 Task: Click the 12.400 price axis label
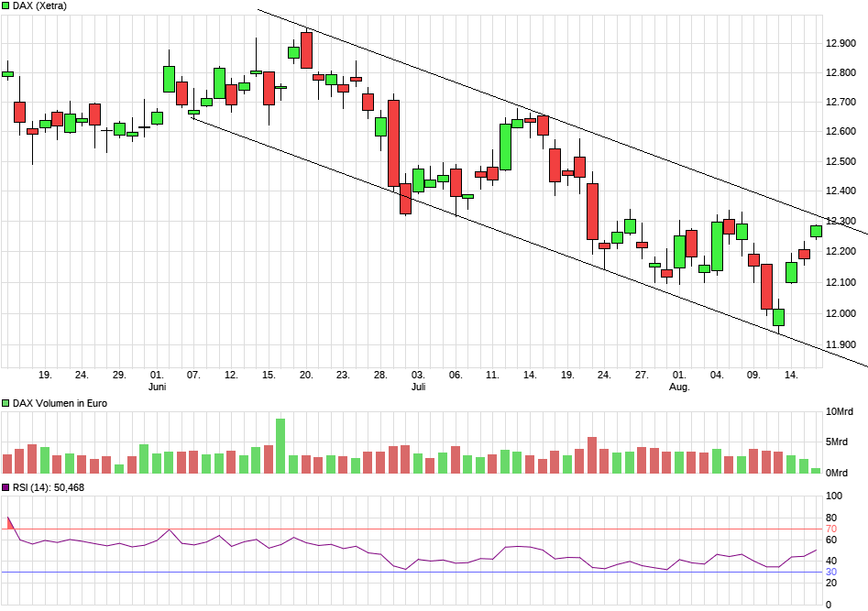(x=841, y=191)
